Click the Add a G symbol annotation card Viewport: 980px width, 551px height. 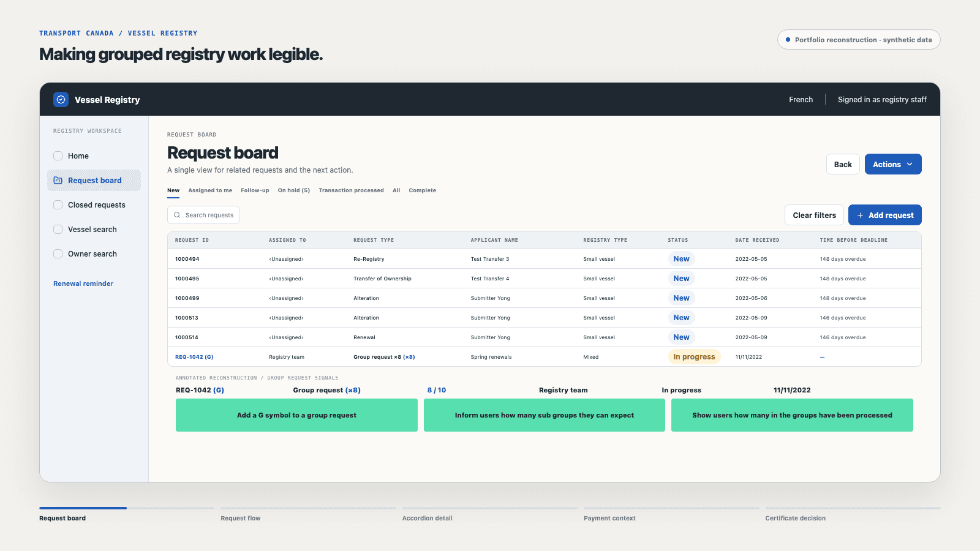[x=296, y=415]
